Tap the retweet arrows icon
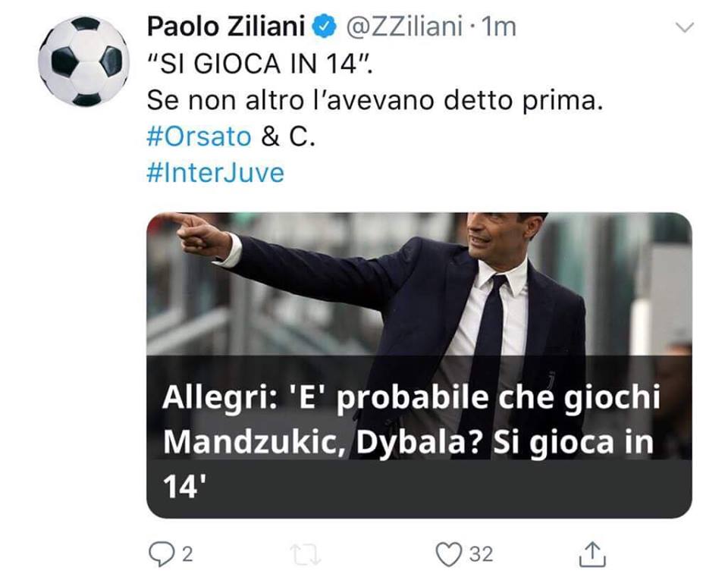 click(305, 555)
